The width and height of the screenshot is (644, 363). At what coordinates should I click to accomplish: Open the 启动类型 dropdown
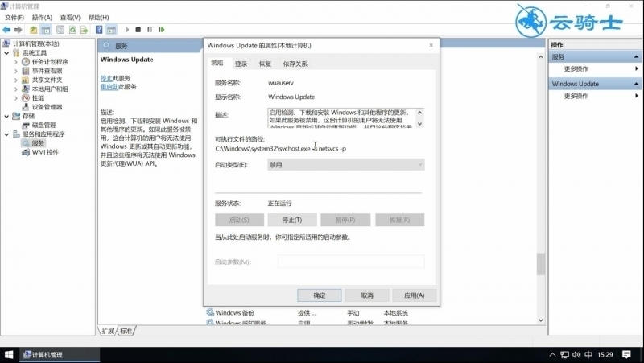coord(346,165)
